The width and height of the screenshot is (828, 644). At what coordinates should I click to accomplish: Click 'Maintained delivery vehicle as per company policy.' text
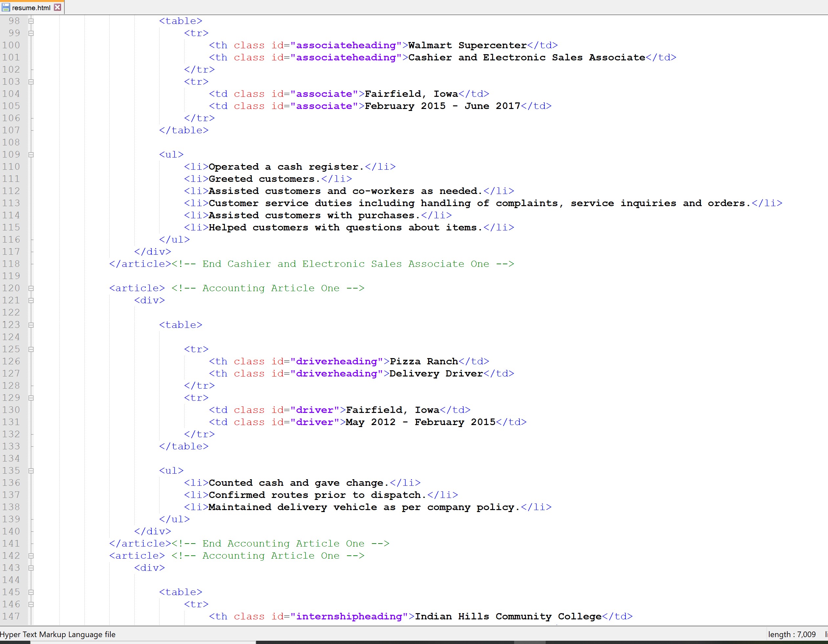pos(364,507)
